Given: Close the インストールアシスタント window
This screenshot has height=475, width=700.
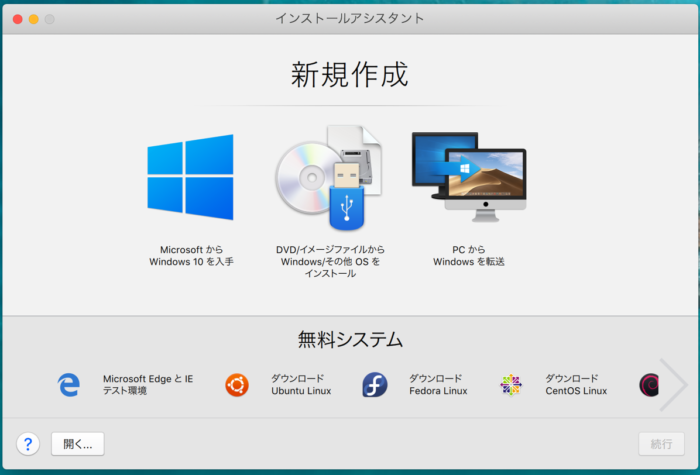Looking at the screenshot, I should [x=17, y=19].
